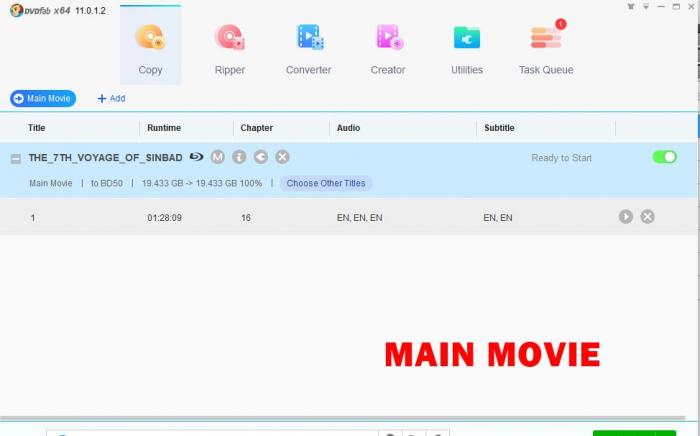Switch to the Ripper module
Image resolution: width=700 pixels, height=436 pixels.
229,50
